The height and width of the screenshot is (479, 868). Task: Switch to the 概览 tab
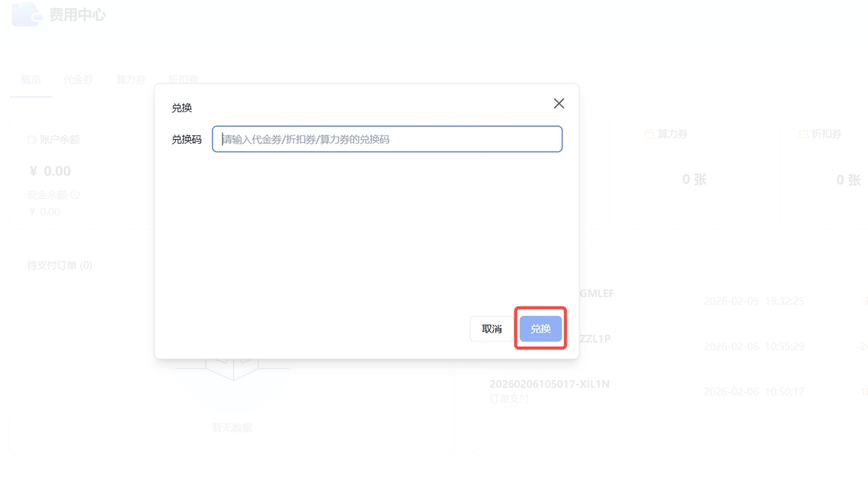tap(31, 80)
